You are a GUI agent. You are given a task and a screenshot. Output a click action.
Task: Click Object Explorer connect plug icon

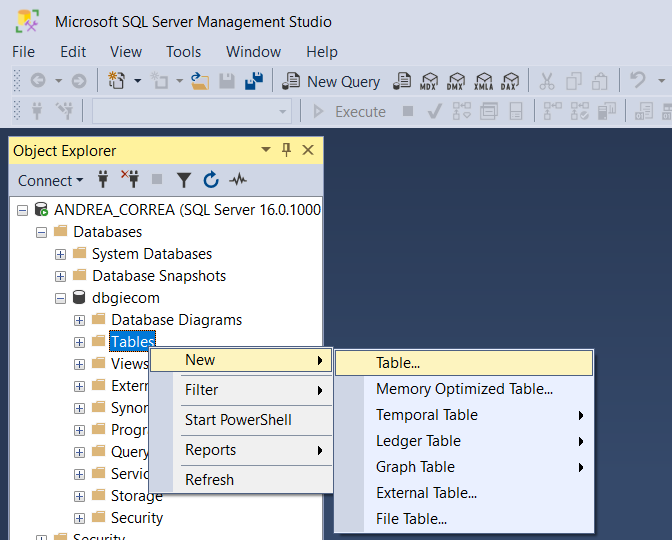pyautogui.click(x=103, y=180)
